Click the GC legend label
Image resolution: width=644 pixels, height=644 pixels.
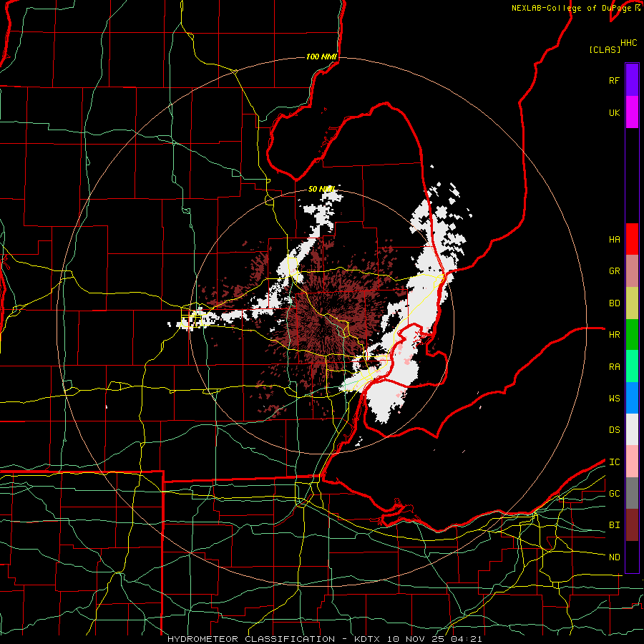[x=614, y=494]
